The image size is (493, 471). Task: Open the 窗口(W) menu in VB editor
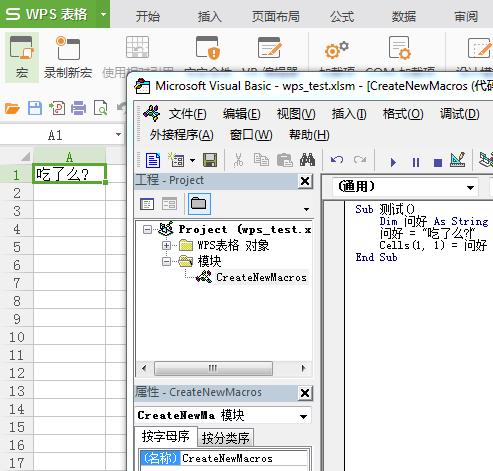point(251,135)
